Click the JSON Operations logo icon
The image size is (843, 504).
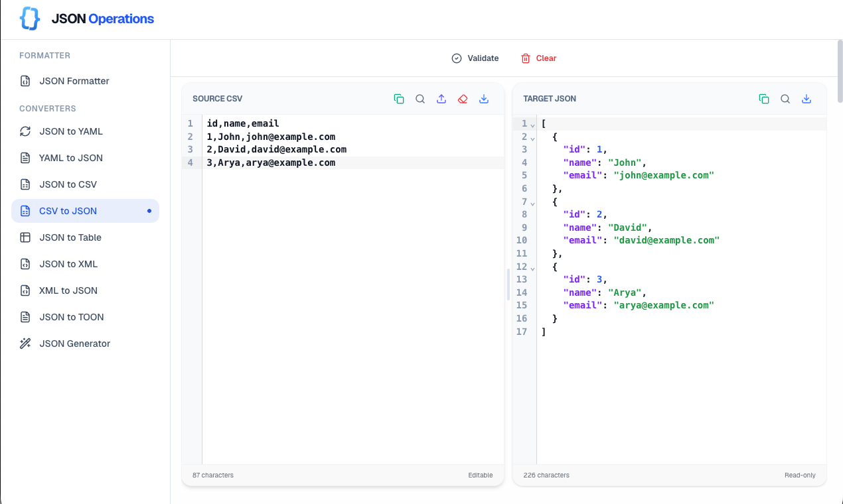click(x=29, y=18)
